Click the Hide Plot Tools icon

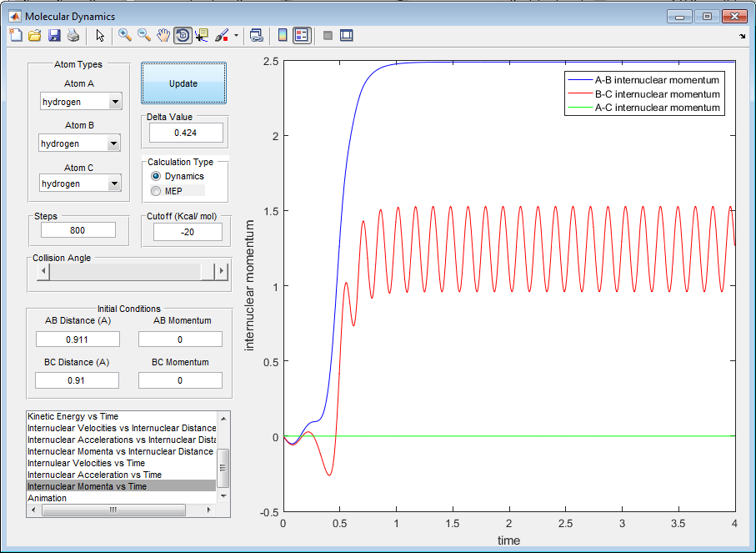(328, 35)
